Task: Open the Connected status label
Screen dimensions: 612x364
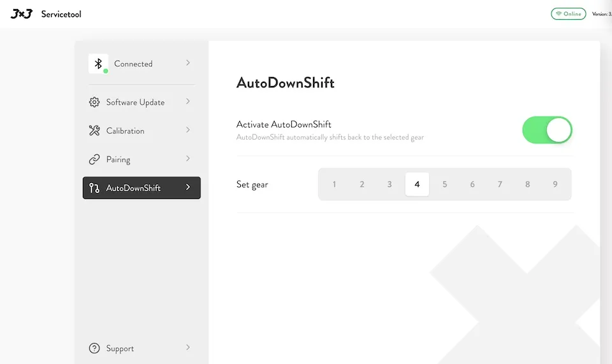Action: click(133, 64)
